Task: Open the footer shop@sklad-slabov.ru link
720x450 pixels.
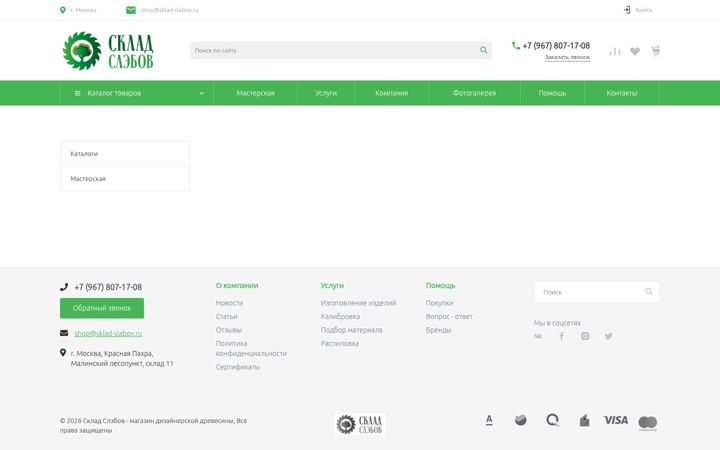Action: coord(108,333)
